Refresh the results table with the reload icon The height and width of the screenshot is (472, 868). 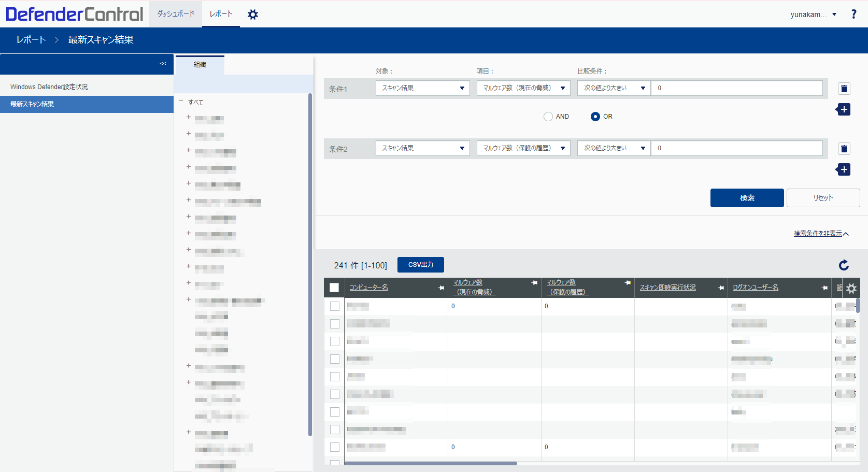pos(844,265)
